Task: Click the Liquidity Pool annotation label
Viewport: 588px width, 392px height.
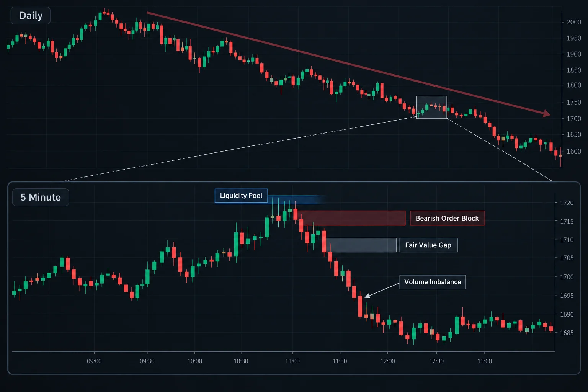Action: click(x=241, y=196)
